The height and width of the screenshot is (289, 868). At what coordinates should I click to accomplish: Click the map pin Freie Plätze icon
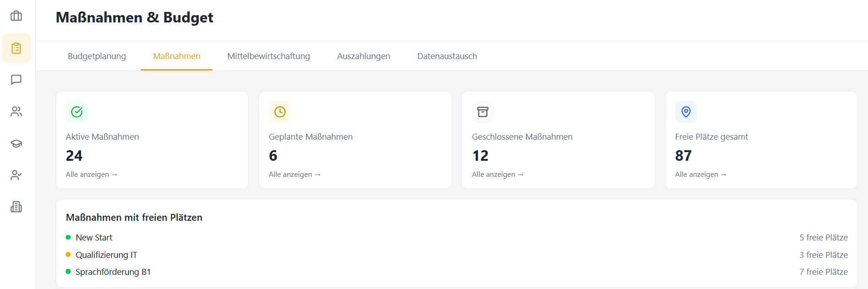(686, 112)
